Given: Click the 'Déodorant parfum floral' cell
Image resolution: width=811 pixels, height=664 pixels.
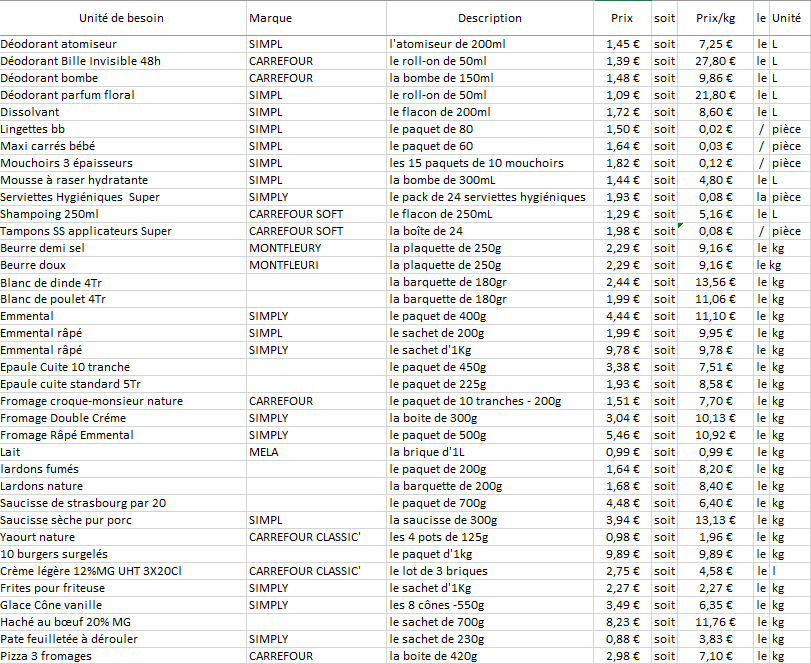Looking at the screenshot, I should pyautogui.click(x=123, y=95).
